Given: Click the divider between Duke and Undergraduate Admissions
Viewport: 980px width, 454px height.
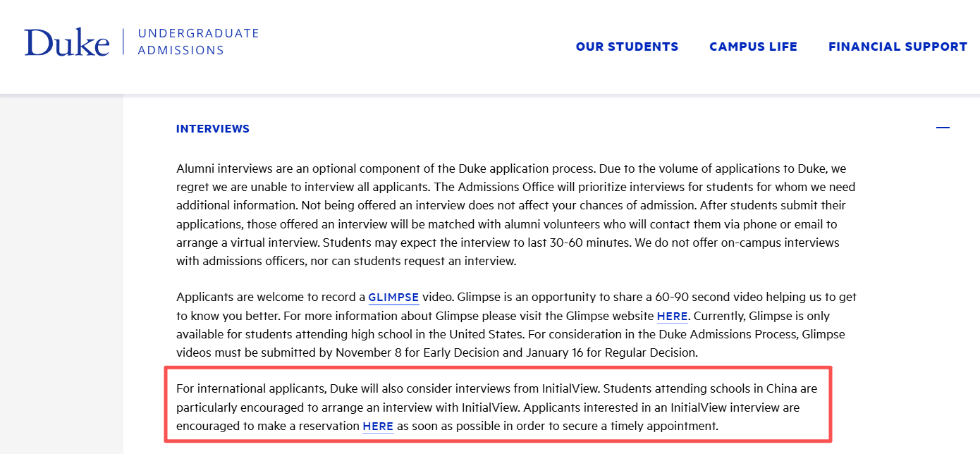Looking at the screenshot, I should pos(123,42).
